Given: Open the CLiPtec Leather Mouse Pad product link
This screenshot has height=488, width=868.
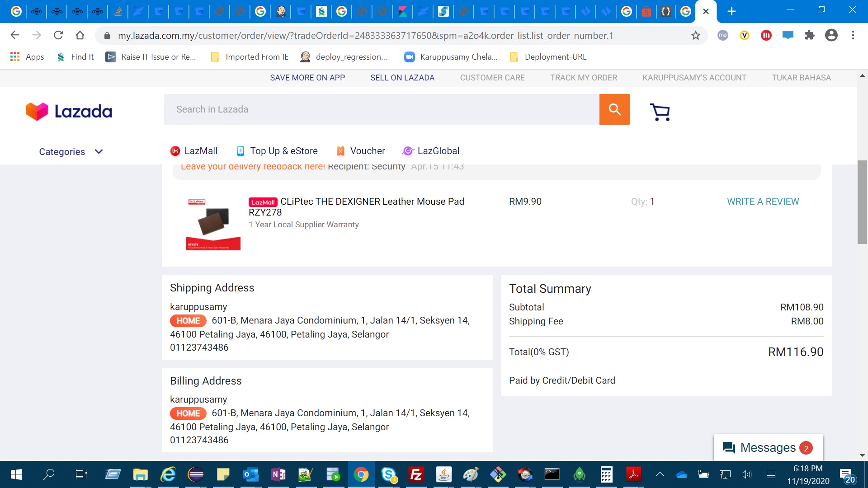Looking at the screenshot, I should tap(357, 206).
